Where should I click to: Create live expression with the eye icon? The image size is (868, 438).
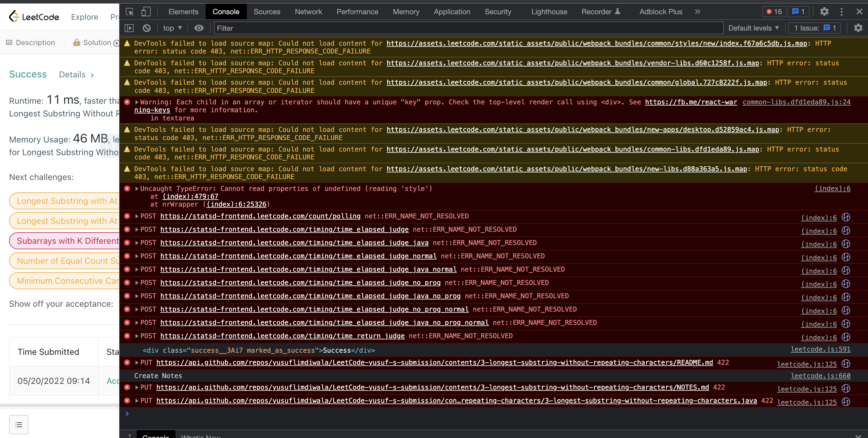coord(199,28)
